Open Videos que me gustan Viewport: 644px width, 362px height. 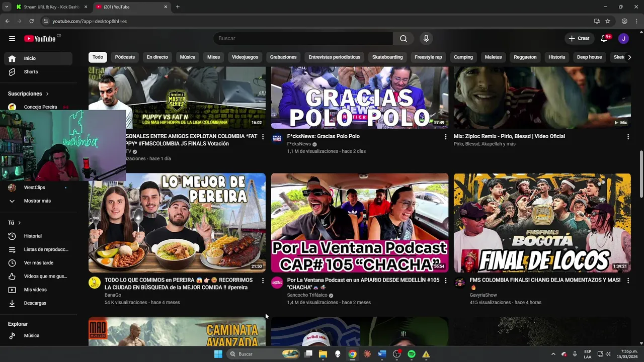pos(38,276)
